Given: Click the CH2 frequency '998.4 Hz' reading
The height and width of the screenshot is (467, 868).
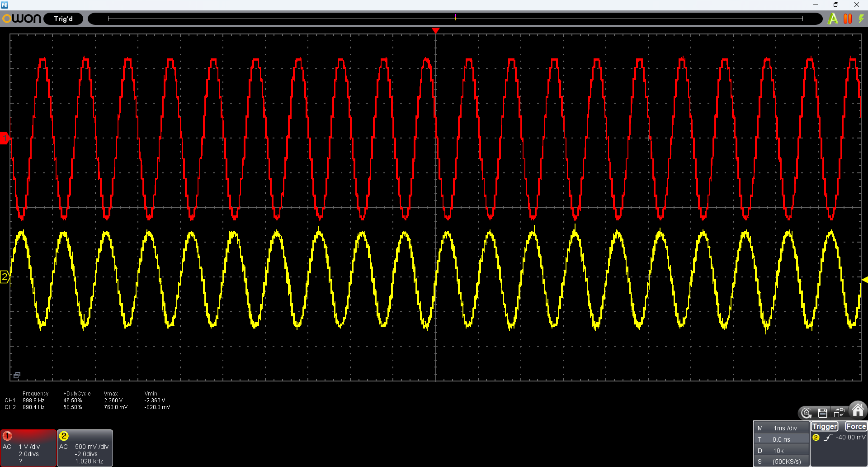Looking at the screenshot, I should 33,407.
